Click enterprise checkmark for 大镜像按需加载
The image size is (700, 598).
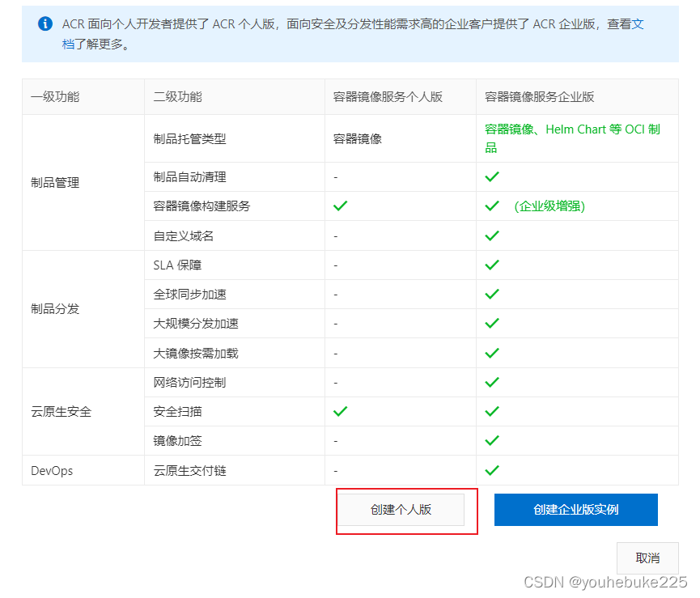(492, 354)
